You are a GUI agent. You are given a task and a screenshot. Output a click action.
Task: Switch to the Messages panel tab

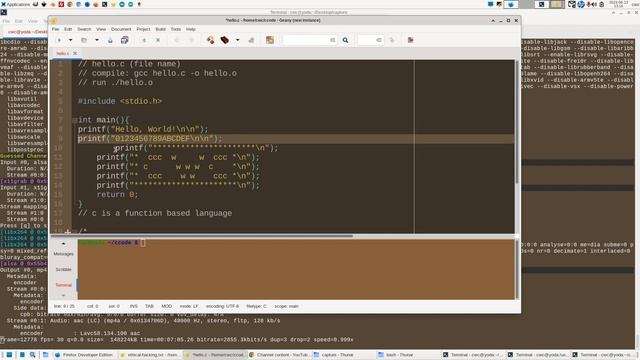pos(63,254)
